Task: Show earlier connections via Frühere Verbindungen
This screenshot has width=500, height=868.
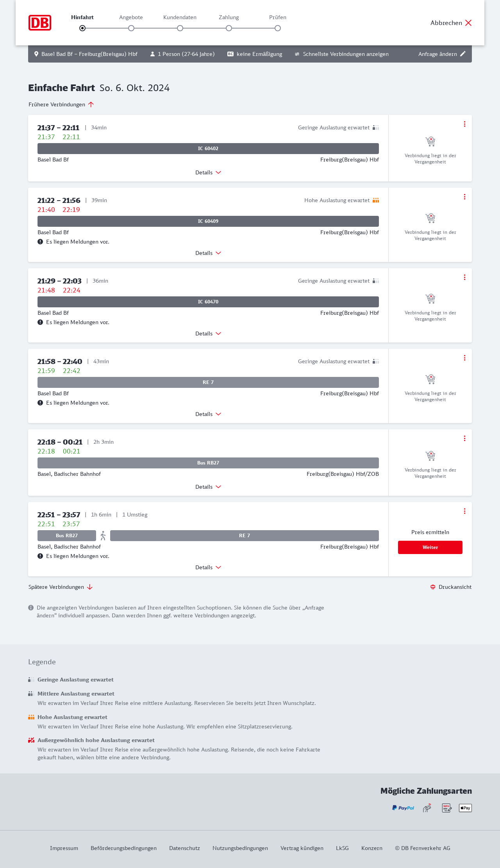Action: pyautogui.click(x=61, y=104)
